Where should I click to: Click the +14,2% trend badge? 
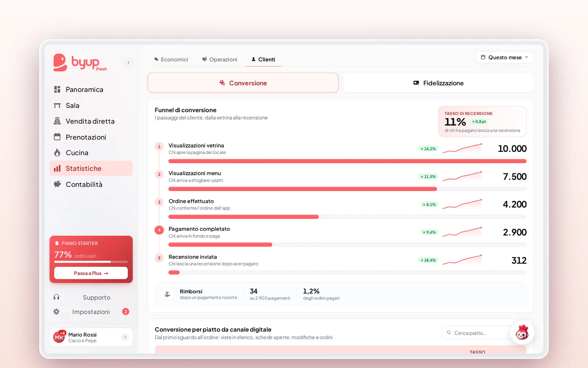[x=428, y=149]
